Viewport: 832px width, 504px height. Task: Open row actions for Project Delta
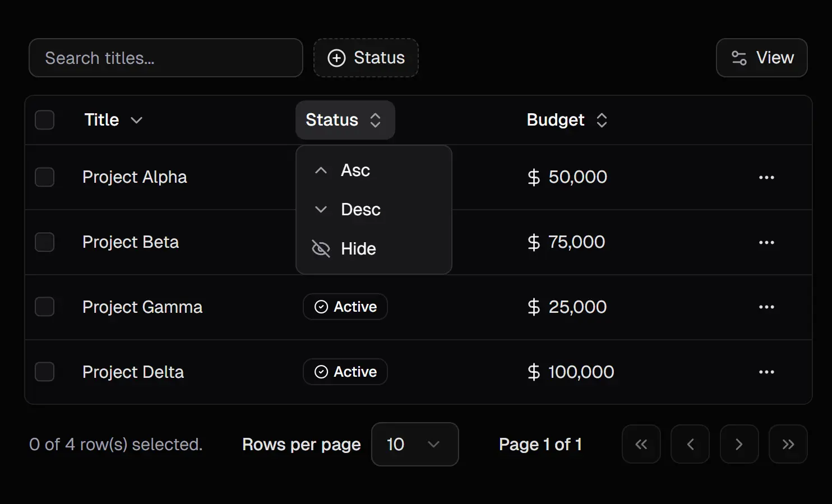[766, 372]
